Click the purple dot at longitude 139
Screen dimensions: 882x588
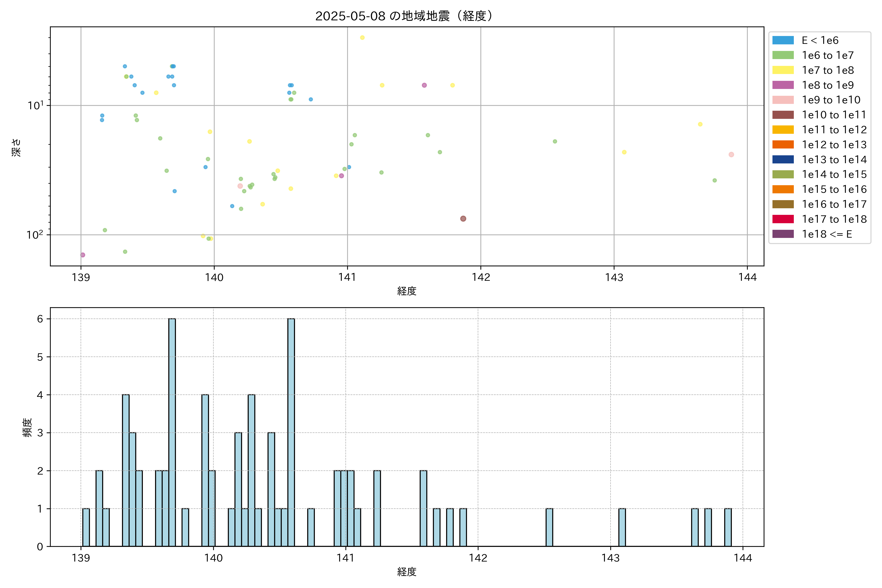(x=83, y=255)
